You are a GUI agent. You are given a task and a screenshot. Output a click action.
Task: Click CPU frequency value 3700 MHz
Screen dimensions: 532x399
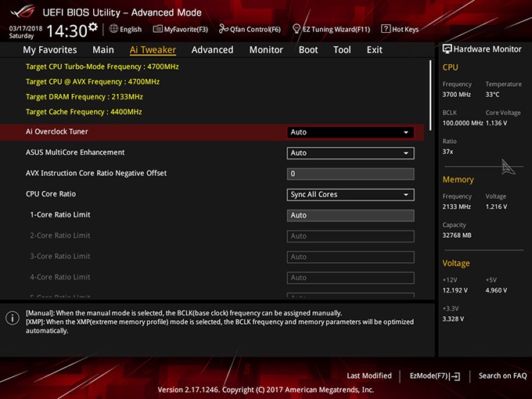(x=456, y=95)
